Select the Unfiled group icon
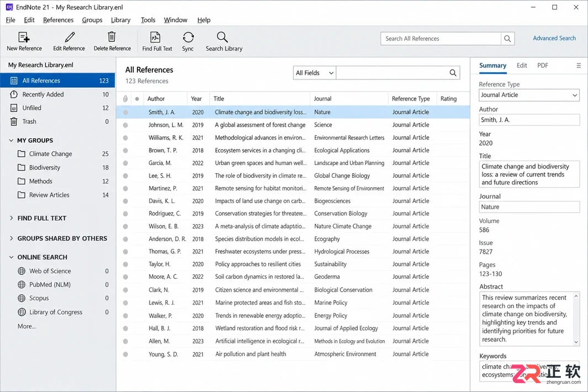The width and height of the screenshot is (588, 392). [x=14, y=108]
